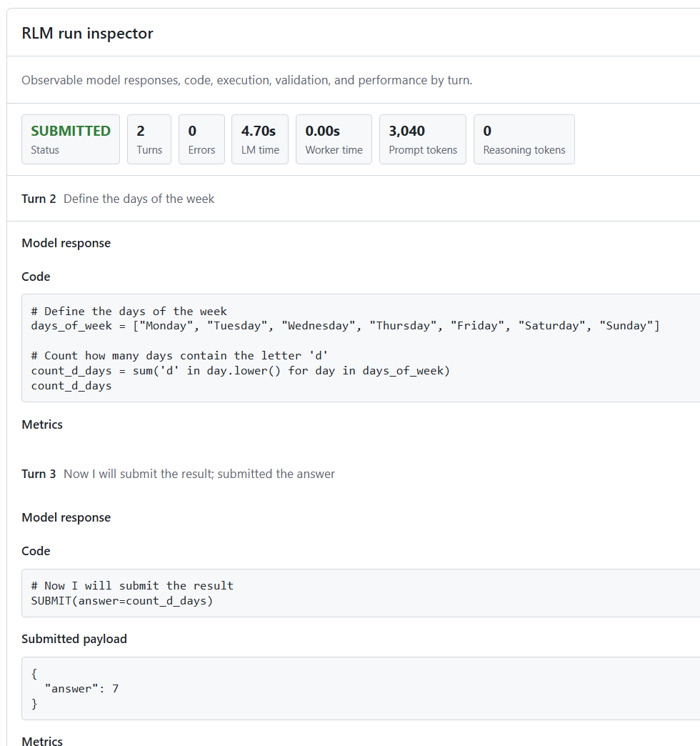Click the RLM run inspector title

click(87, 34)
